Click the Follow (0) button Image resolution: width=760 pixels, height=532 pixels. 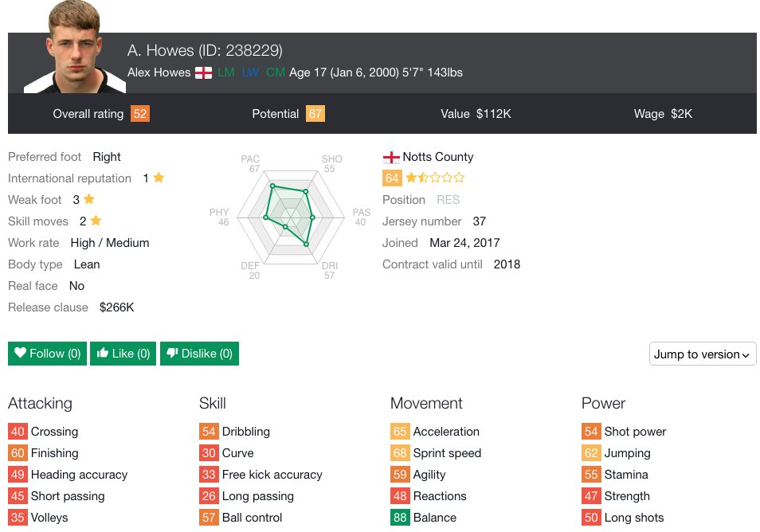47,354
